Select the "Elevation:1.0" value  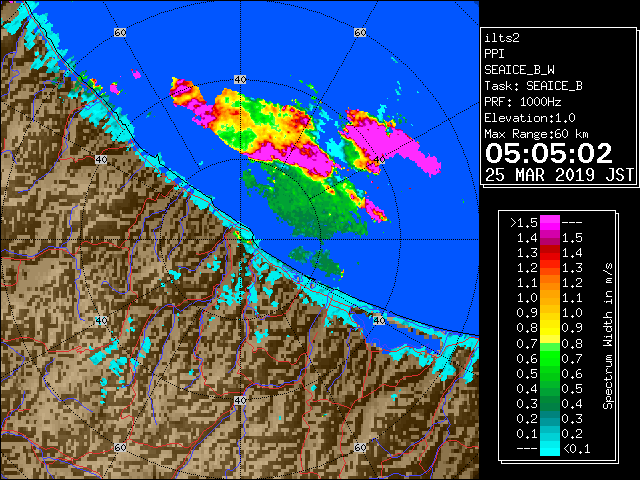(530, 118)
